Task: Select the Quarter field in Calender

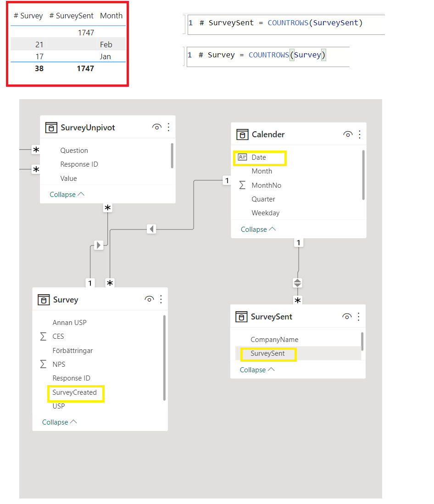Action: [263, 199]
